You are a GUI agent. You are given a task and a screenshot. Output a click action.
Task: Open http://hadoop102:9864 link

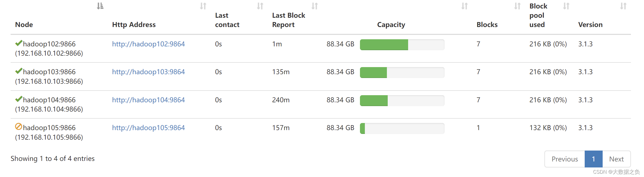tap(148, 44)
